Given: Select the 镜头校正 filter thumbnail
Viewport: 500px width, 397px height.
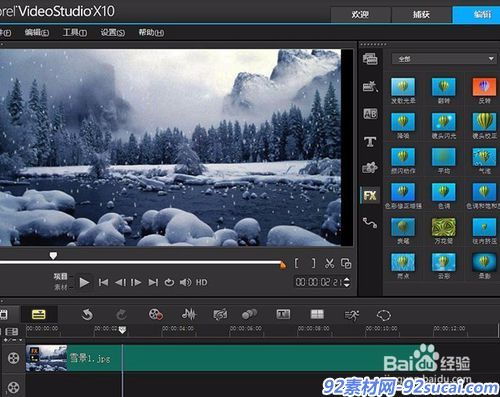Looking at the screenshot, I should [484, 122].
